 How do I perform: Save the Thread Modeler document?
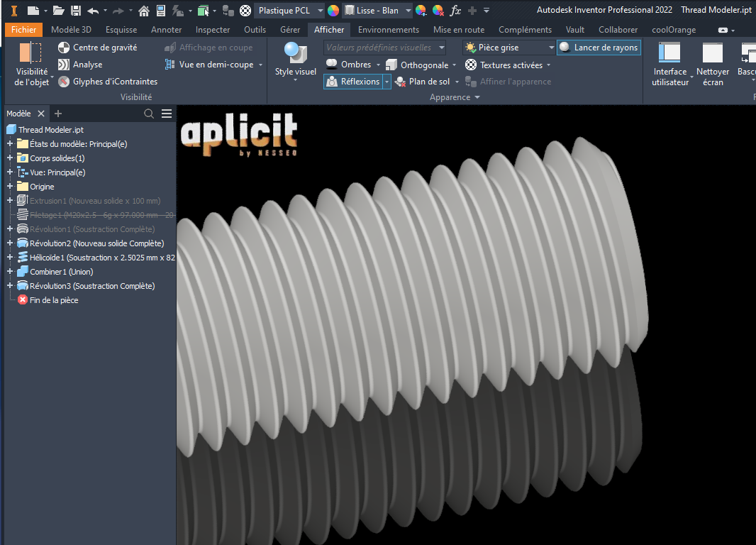click(x=74, y=10)
